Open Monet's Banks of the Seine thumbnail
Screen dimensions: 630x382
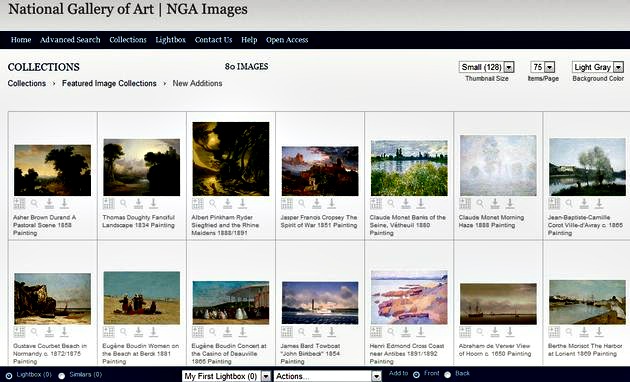coord(409,168)
